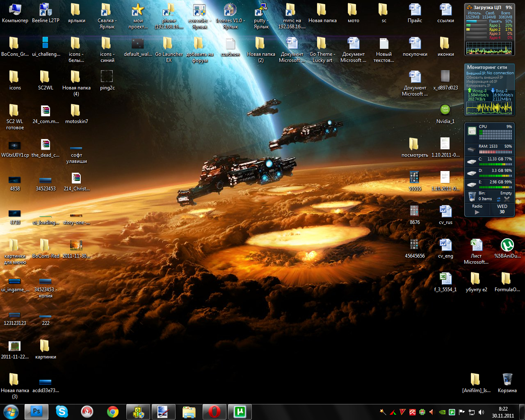Click Обновить внешний IP in network gadget
525x420 pixels.
tap(484, 77)
